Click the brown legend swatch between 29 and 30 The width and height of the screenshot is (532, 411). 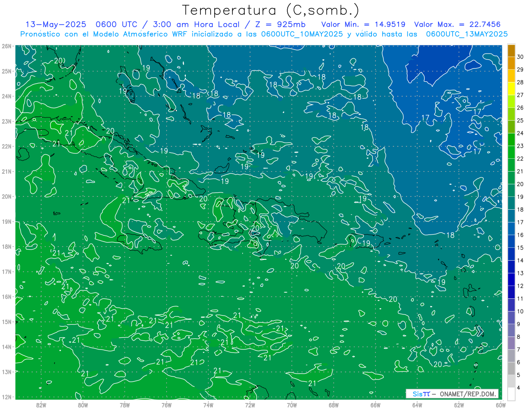[512, 63]
